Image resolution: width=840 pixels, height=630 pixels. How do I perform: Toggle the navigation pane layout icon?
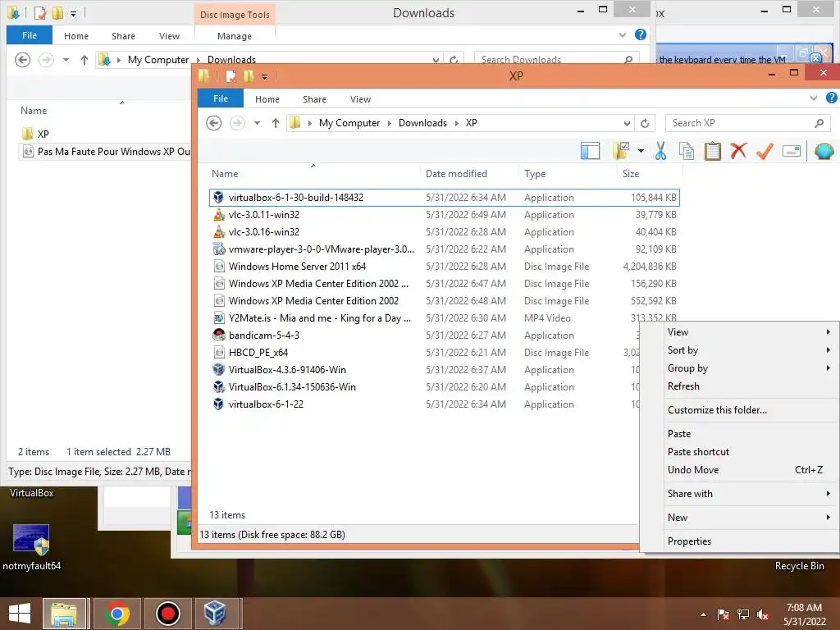coord(590,151)
